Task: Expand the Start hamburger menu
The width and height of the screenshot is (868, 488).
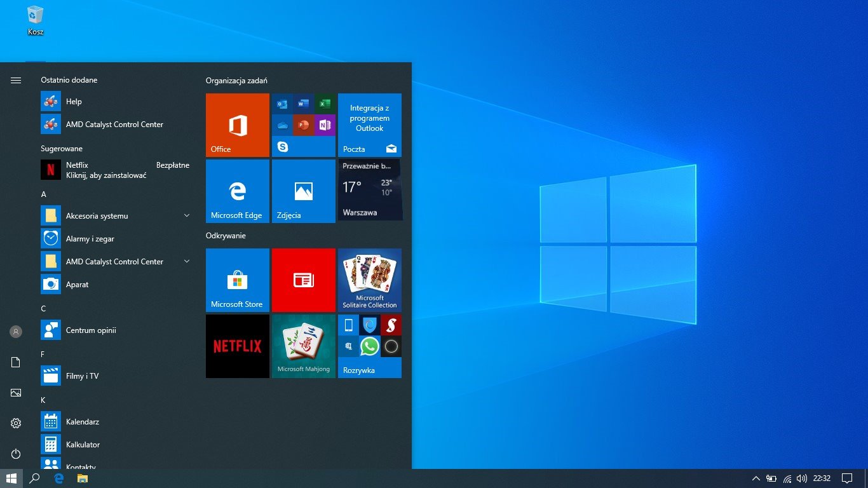Action: [16, 80]
